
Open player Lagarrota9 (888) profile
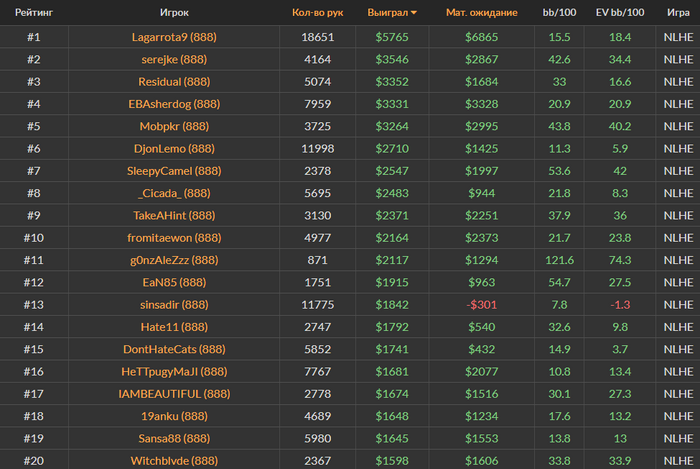tap(174, 37)
